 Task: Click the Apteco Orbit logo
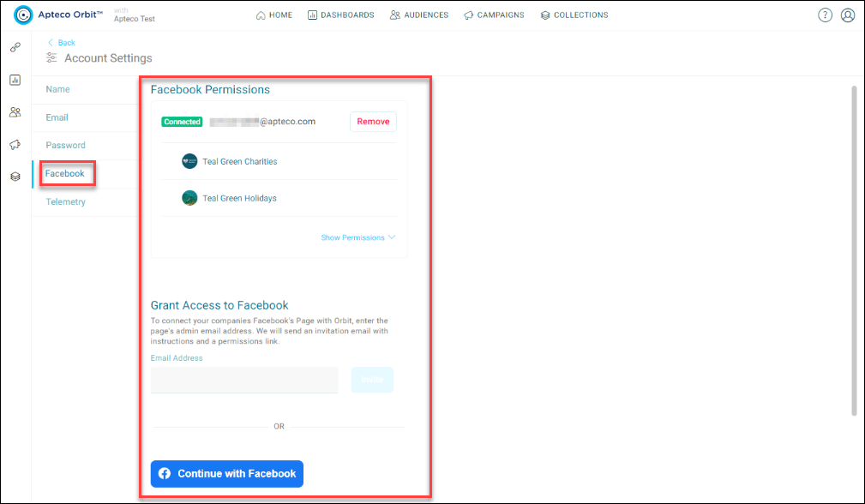click(58, 15)
